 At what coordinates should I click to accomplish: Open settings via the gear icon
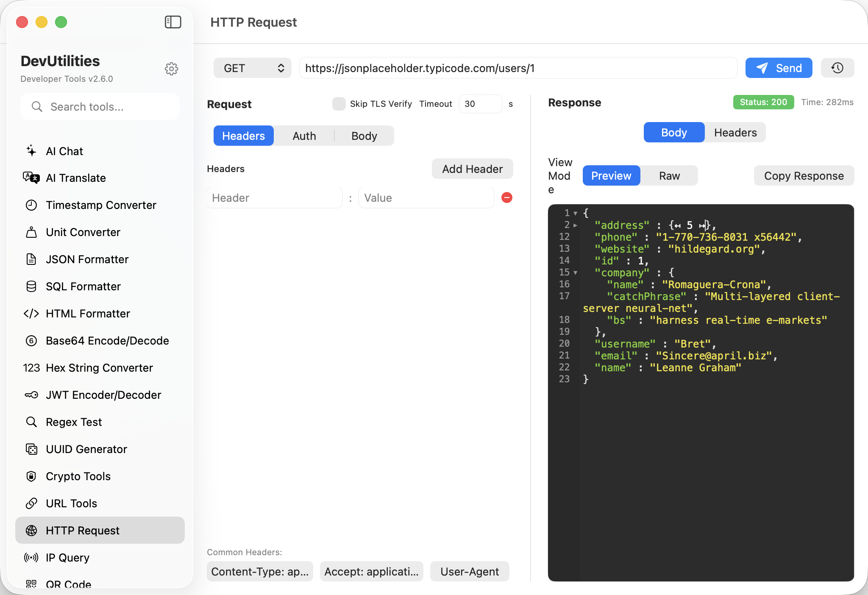pyautogui.click(x=171, y=69)
